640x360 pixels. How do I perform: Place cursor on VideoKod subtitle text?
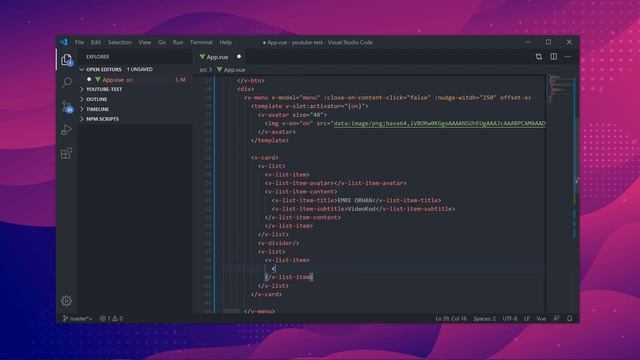[361, 209]
